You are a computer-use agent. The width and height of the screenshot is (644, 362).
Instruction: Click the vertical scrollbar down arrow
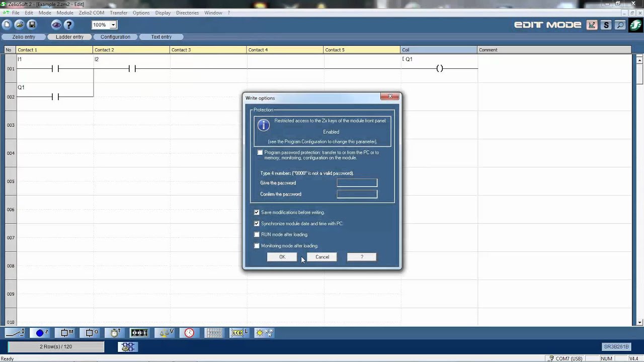tap(639, 322)
